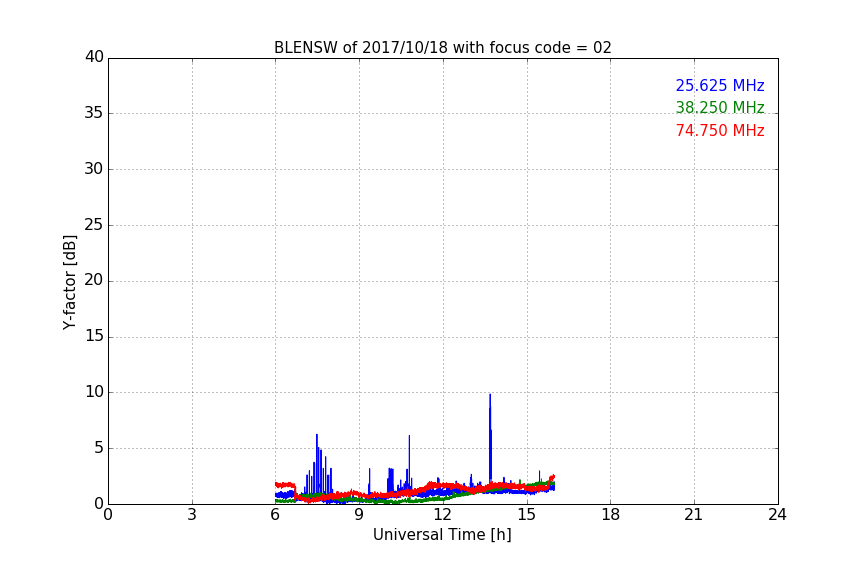Click the y-axis tick label 40
Image resolution: width=864 pixels, height=576 pixels.
(94, 57)
